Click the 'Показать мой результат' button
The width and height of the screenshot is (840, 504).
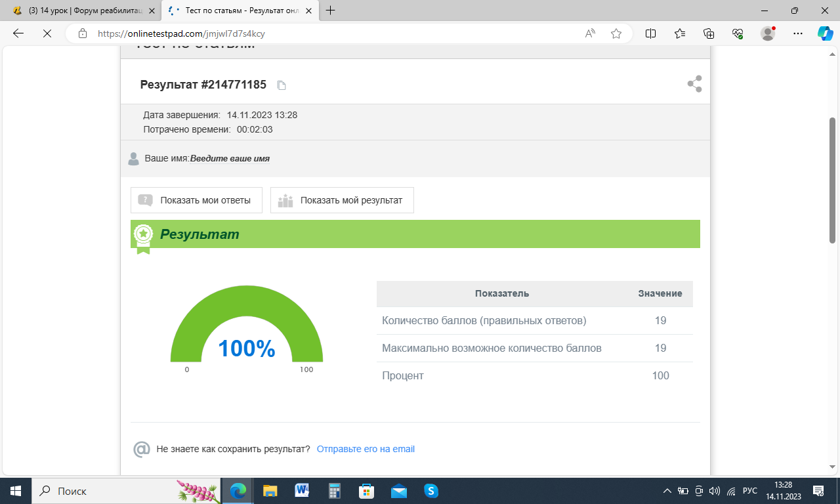[342, 200]
